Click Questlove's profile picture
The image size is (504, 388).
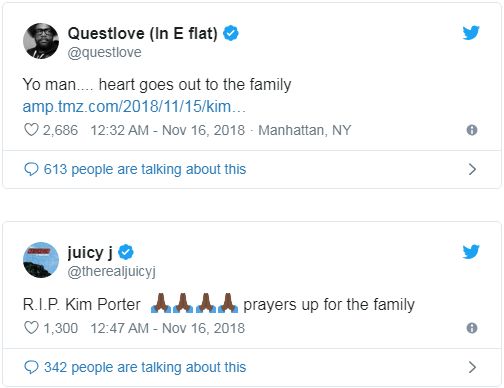point(41,41)
